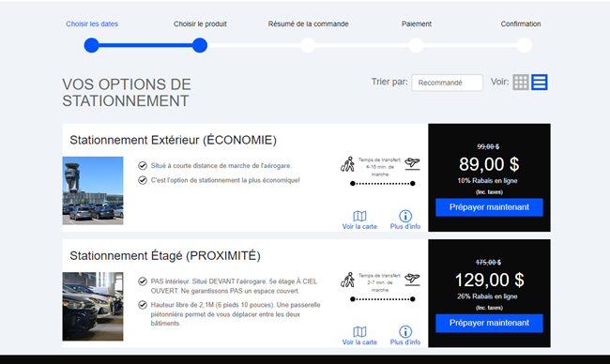
Task: Click '10% Rabais en ligne' text
Action: tap(487, 181)
